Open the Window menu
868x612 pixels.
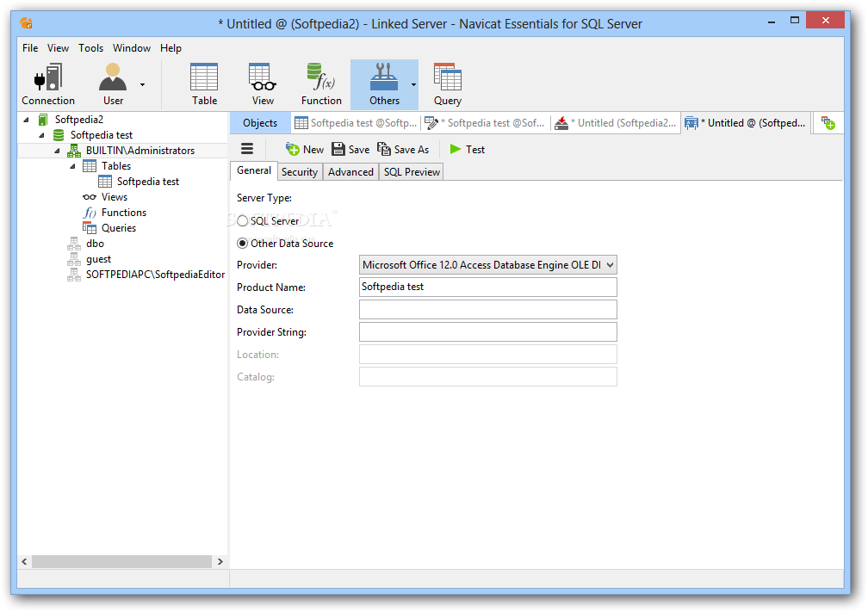[x=132, y=48]
